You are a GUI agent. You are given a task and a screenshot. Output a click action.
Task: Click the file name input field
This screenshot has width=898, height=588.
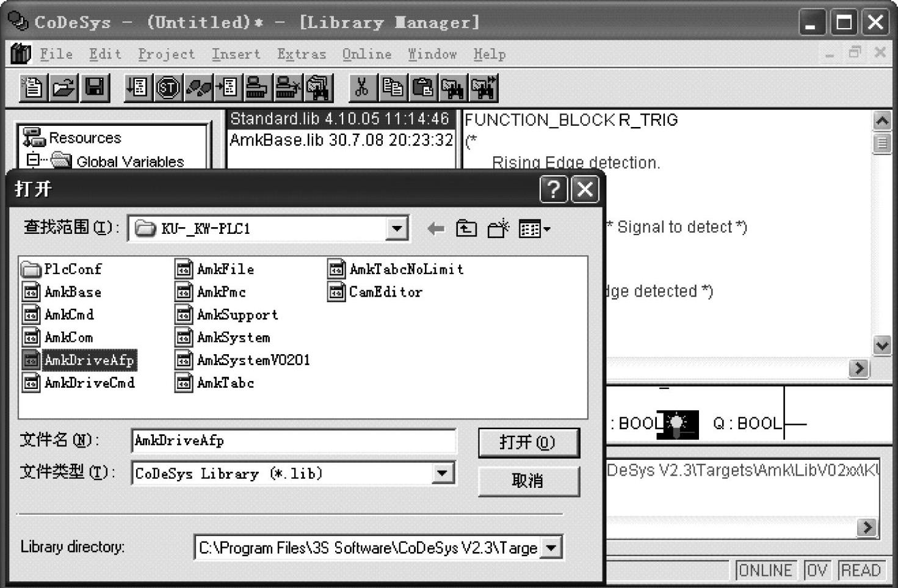coord(294,441)
